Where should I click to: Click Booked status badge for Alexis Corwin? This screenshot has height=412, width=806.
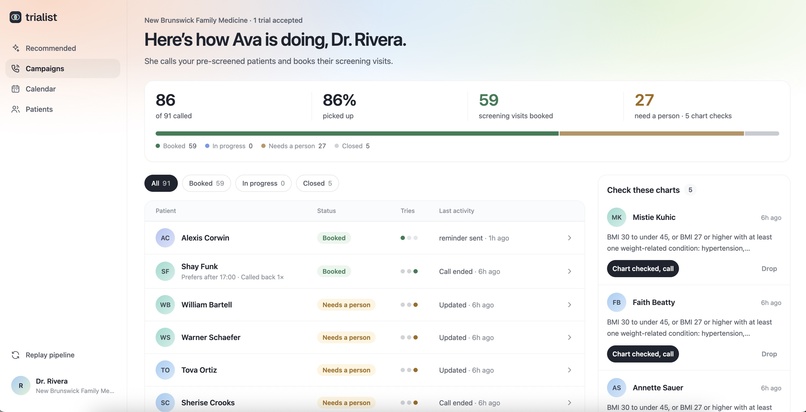pos(334,238)
